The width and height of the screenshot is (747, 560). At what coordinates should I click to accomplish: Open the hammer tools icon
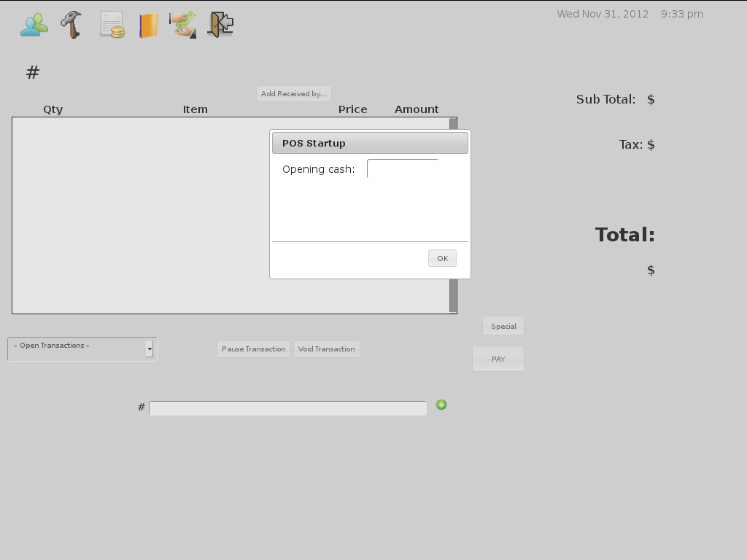coord(71,25)
